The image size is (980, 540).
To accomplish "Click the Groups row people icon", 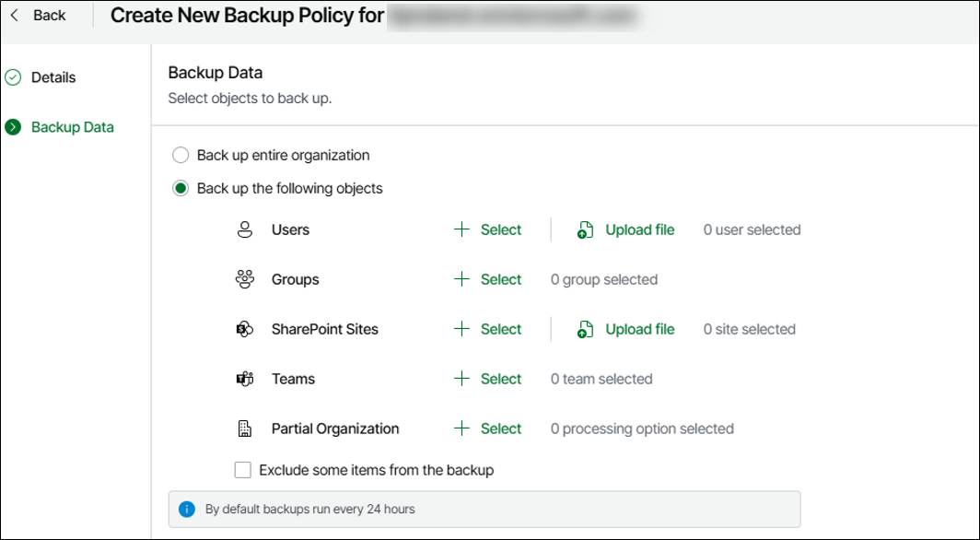I will [x=244, y=280].
